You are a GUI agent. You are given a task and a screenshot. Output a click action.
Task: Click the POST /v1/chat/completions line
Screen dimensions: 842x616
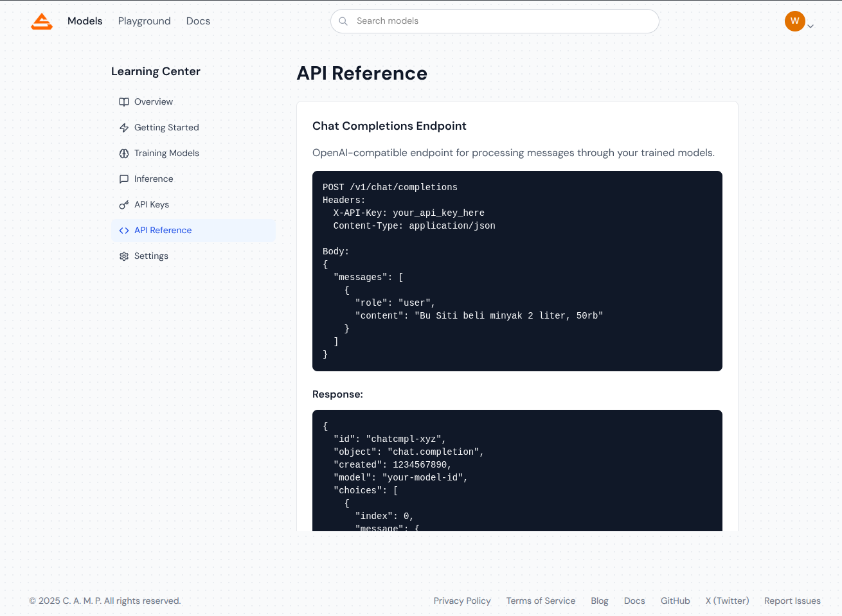390,187
